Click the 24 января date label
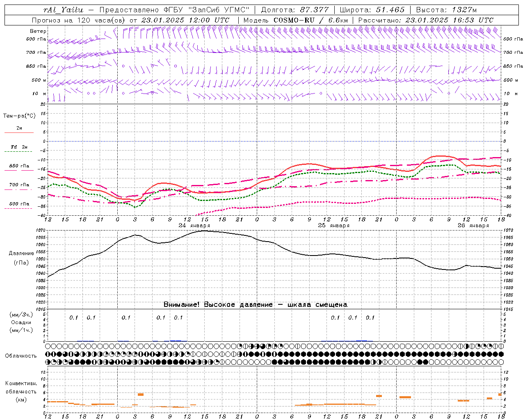 [x=194, y=226]
